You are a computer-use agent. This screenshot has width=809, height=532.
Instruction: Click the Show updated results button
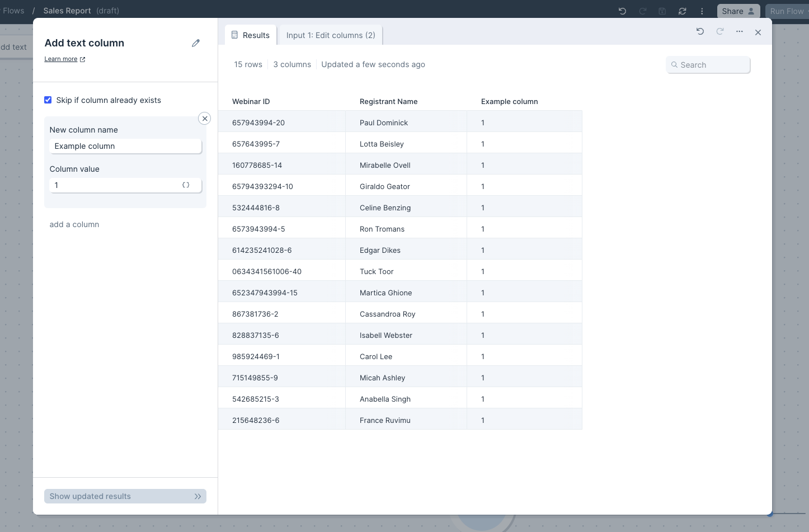tap(125, 496)
